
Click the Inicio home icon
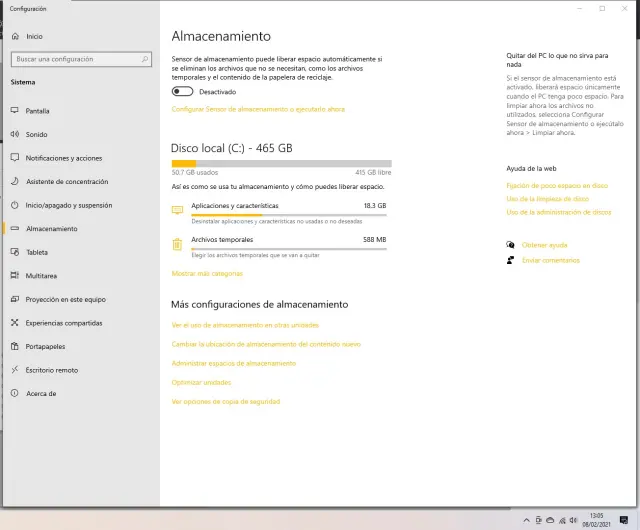click(15, 36)
